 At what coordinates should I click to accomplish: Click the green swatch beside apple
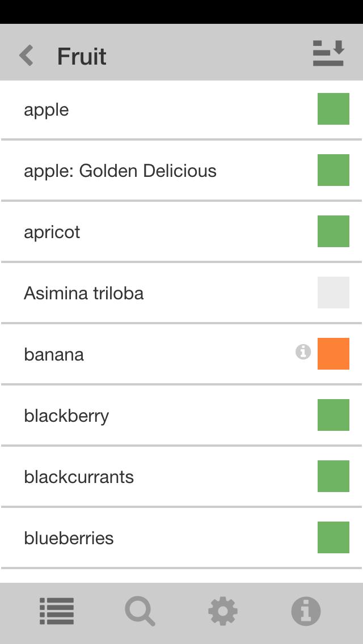[333, 109]
